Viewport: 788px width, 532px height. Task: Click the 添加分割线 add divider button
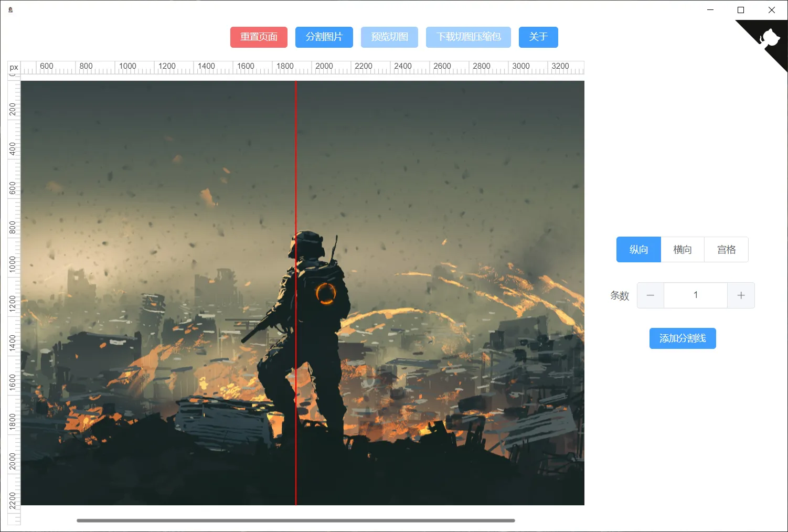(683, 338)
